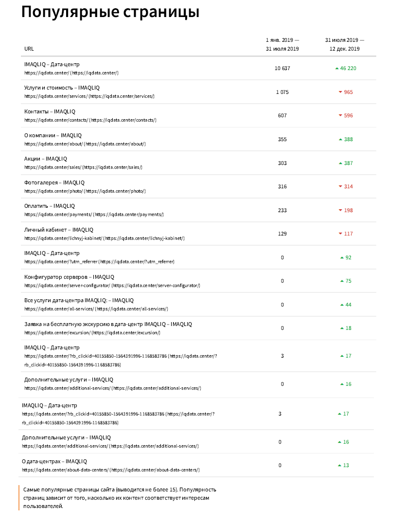Open the https://iqdata.center/contacts/ link
Screen dimensions: 420x525
90,120
